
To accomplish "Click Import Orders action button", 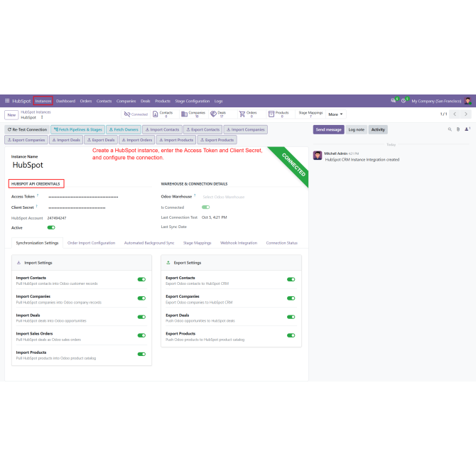I will click(x=137, y=140).
